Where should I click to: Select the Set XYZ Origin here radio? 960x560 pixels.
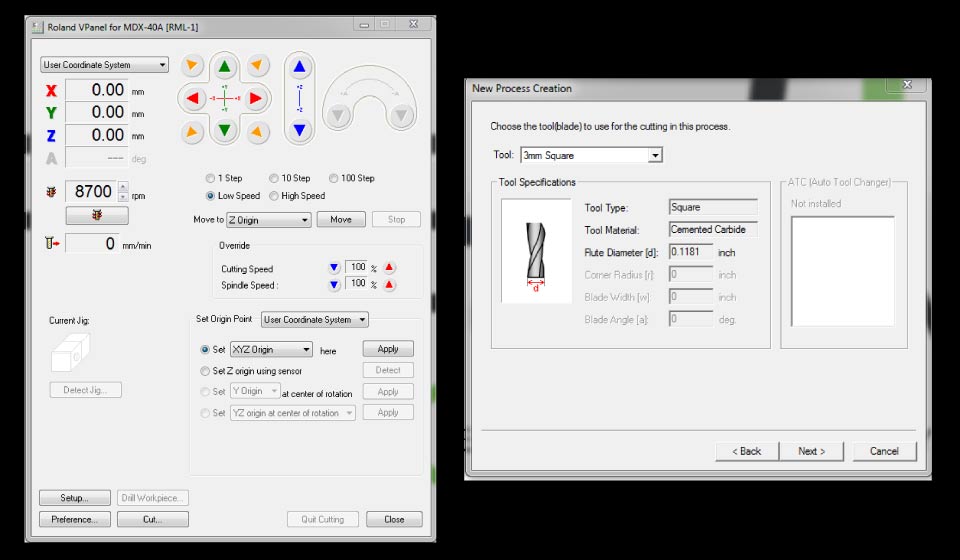(x=205, y=349)
